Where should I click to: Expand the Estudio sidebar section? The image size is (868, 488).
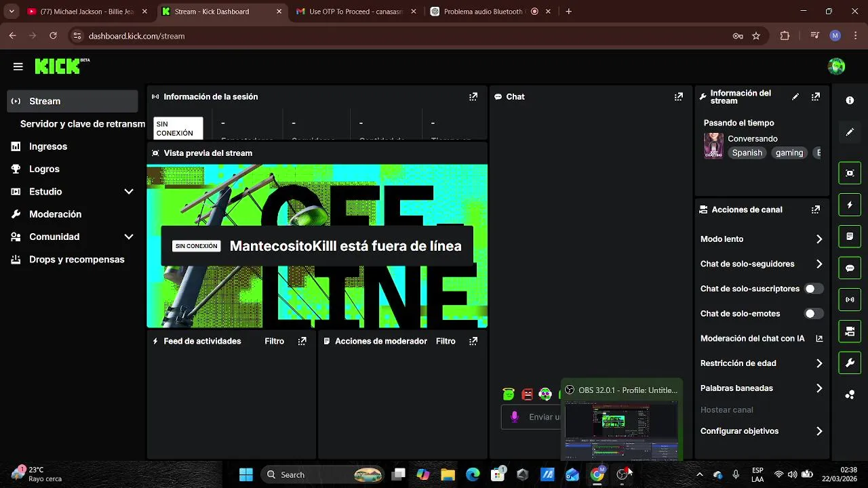[129, 192]
